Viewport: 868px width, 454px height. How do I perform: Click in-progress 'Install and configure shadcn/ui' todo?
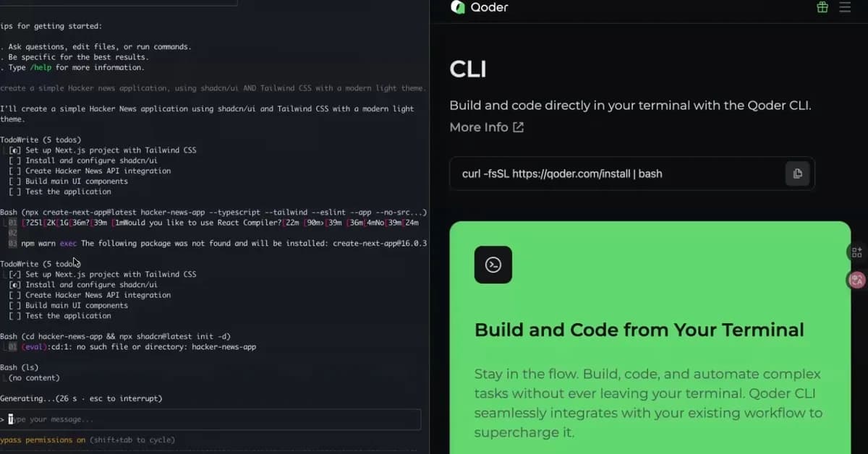pos(82,285)
